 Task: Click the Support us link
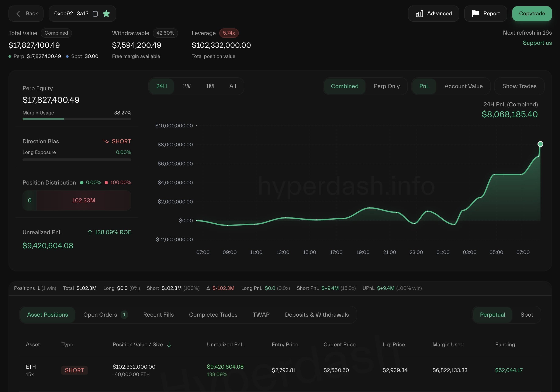(537, 43)
